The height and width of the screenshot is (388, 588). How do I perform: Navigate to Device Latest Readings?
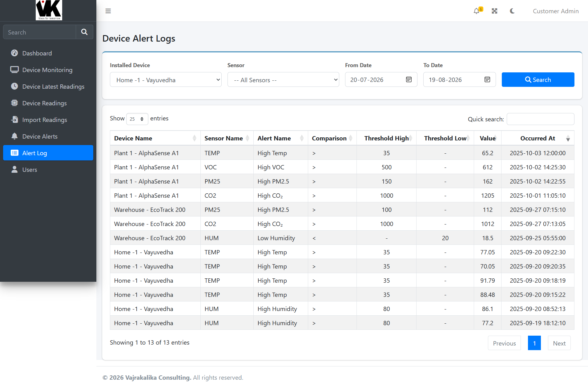48,87
